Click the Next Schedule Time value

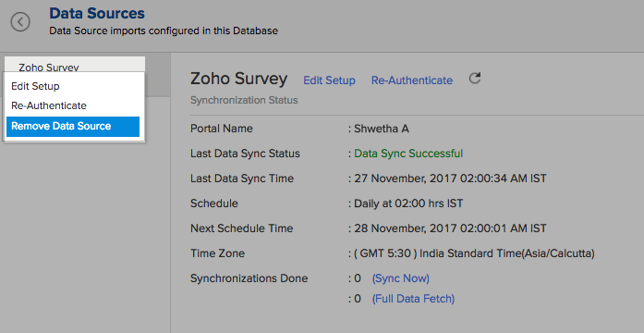pyautogui.click(x=450, y=228)
